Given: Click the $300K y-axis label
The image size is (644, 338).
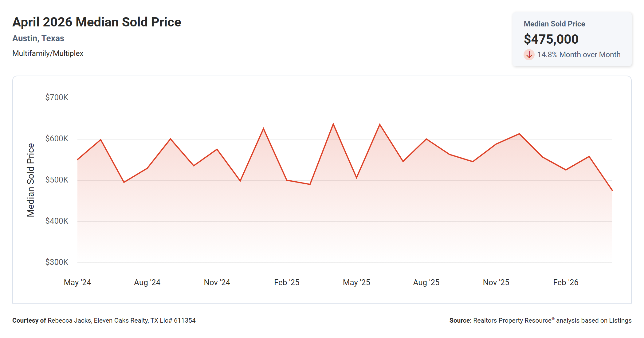Looking at the screenshot, I should click(57, 262).
